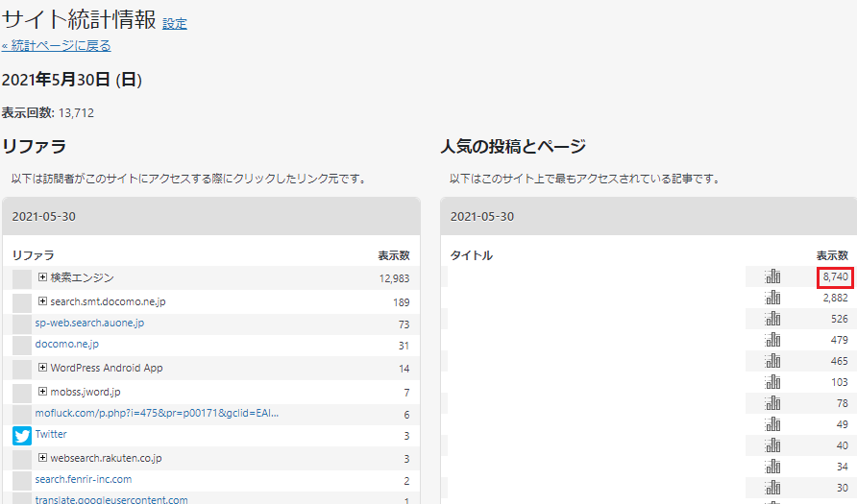Expand the 検索エンジン referrer group
This screenshot has width=857, height=504.
[x=43, y=277]
